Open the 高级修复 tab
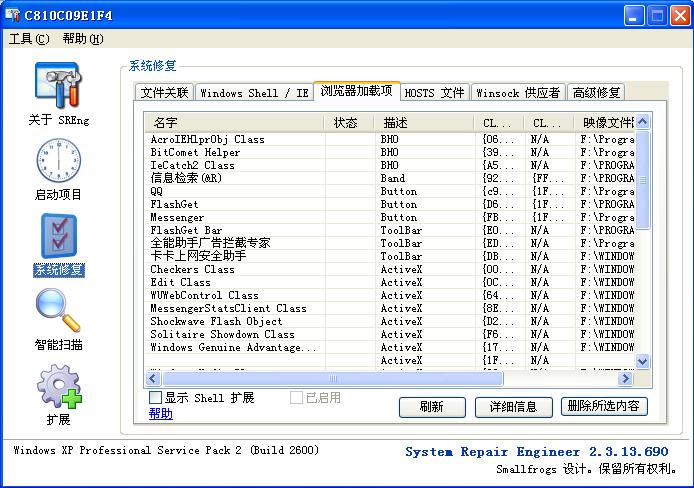The width and height of the screenshot is (694, 488). 596,92
